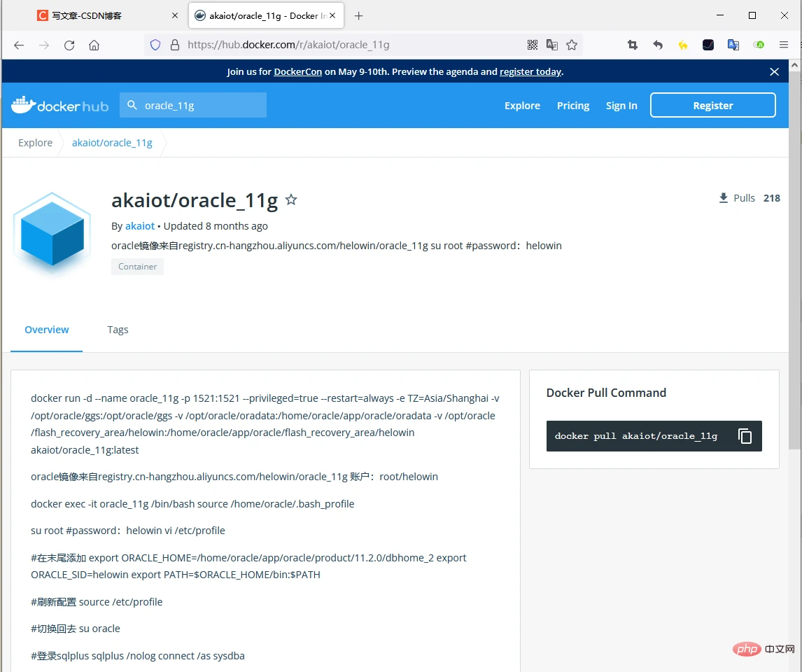Click the translate page icon in address bar
The image size is (802, 672).
click(552, 45)
